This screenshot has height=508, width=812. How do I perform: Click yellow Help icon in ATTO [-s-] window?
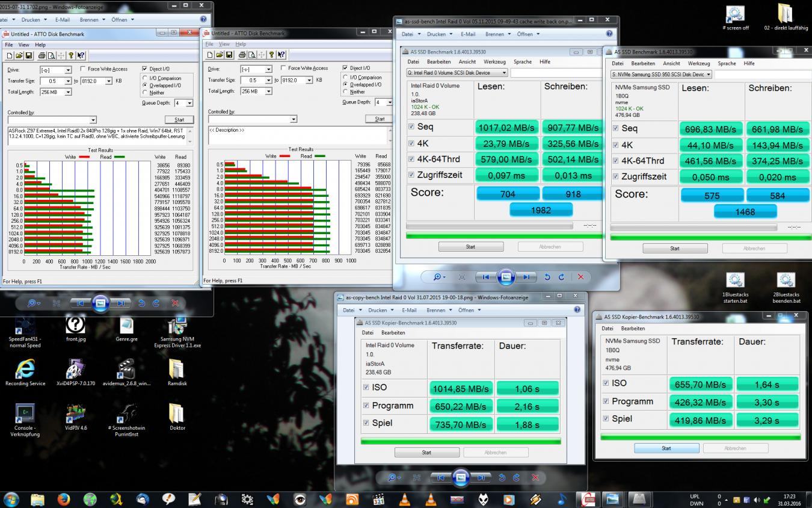(271, 55)
